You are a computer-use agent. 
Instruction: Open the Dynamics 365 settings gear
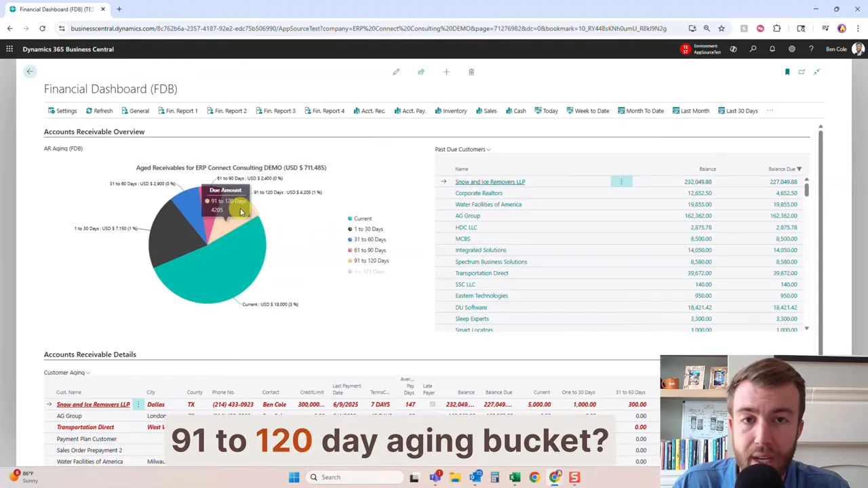tap(791, 49)
